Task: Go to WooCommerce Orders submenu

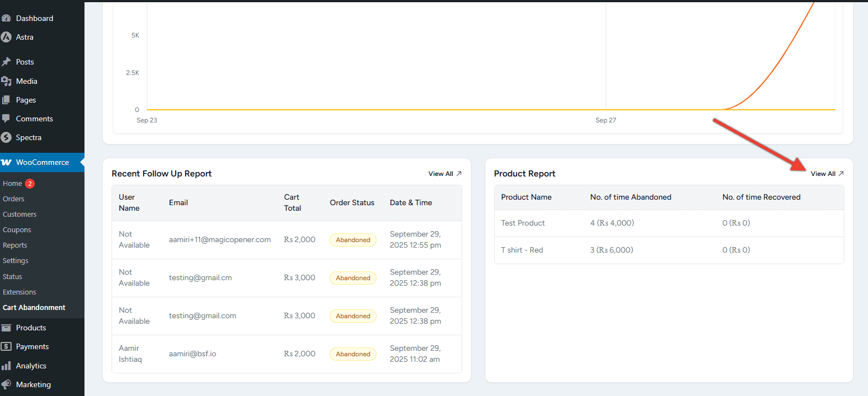Action: pyautogui.click(x=14, y=199)
